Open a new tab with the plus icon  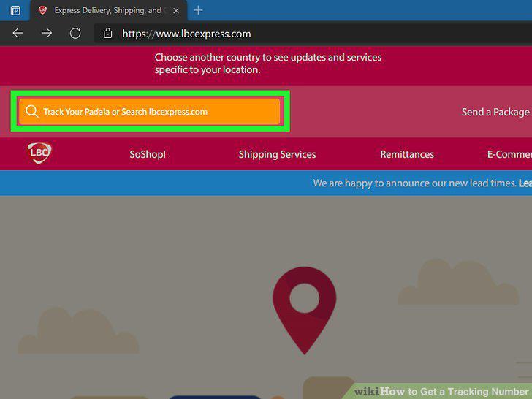(198, 10)
